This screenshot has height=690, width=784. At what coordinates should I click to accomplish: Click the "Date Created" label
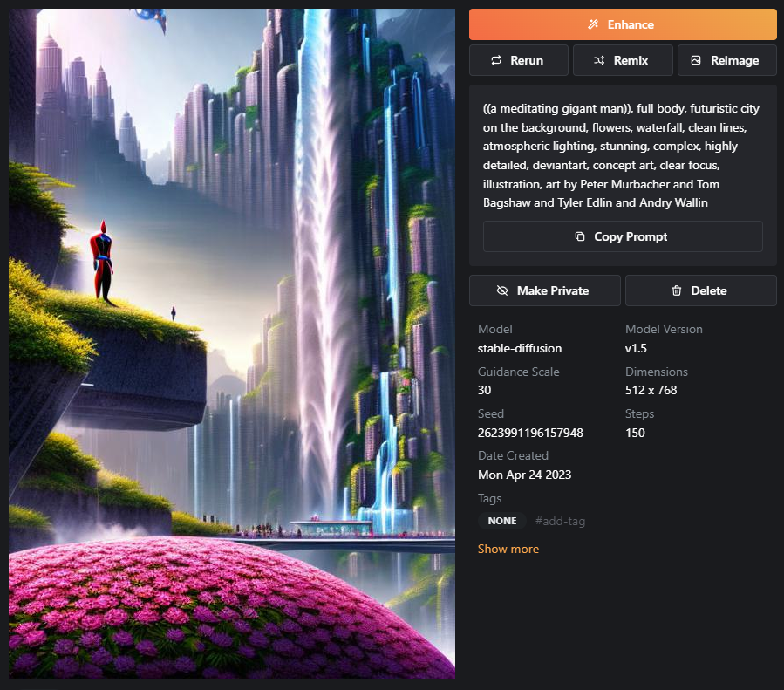coord(513,455)
